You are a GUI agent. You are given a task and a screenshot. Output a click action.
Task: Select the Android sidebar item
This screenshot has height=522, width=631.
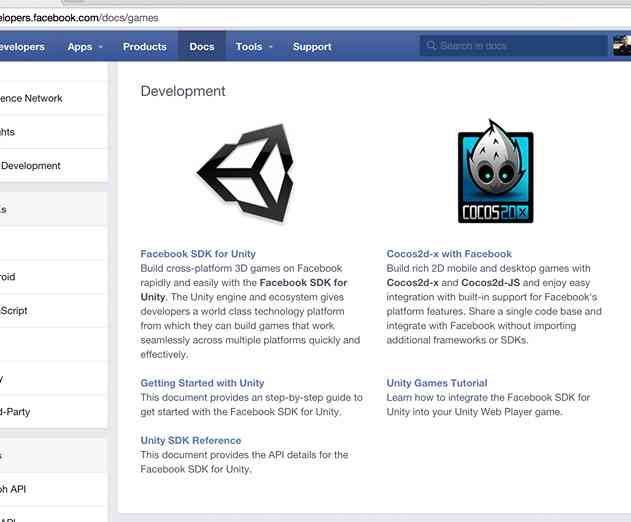tap(54, 277)
